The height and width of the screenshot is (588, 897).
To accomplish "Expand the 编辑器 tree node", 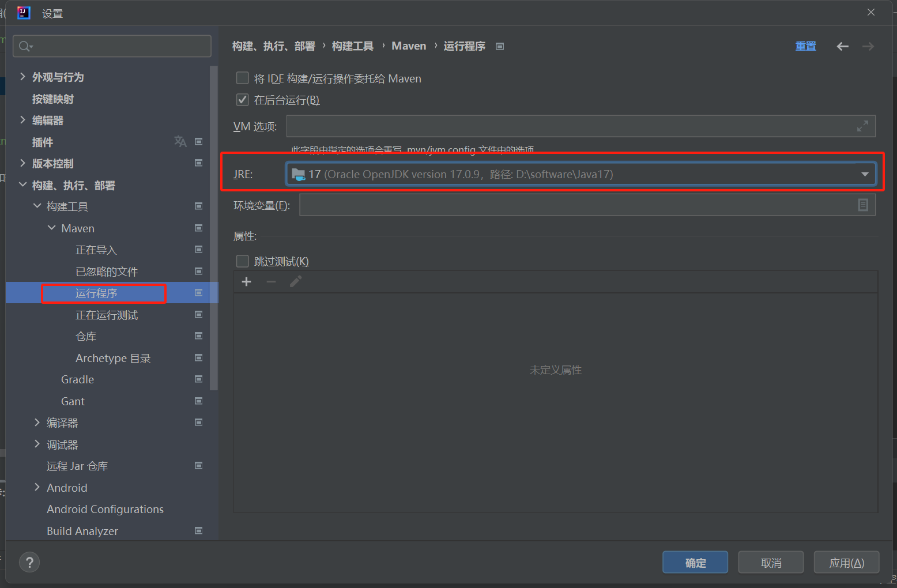I will click(x=22, y=120).
